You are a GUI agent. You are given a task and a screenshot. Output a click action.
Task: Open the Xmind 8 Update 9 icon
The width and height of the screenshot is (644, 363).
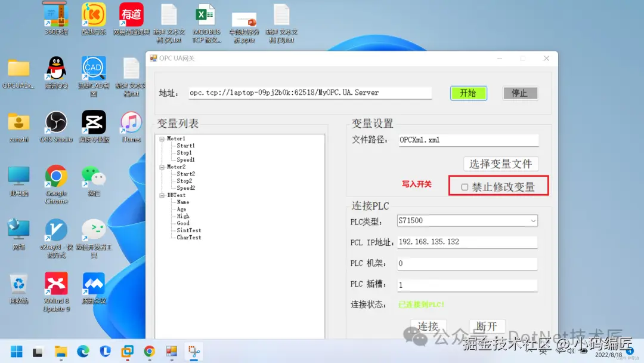(56, 291)
